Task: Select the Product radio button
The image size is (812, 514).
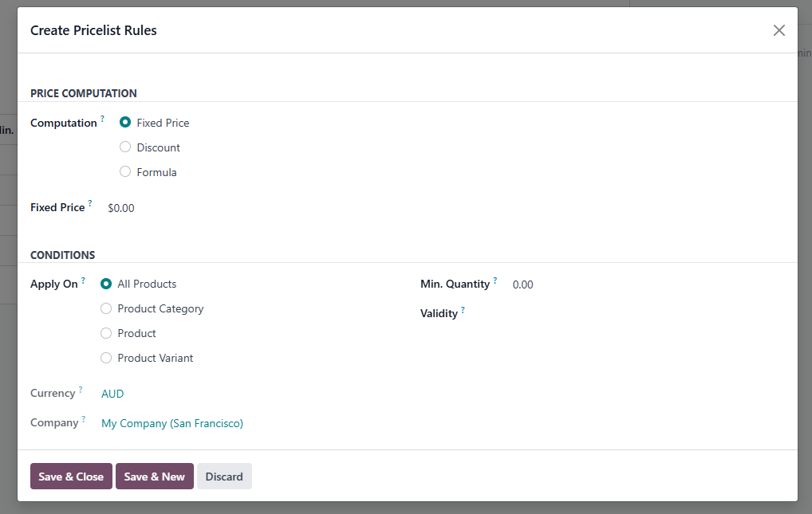Action: (x=106, y=333)
